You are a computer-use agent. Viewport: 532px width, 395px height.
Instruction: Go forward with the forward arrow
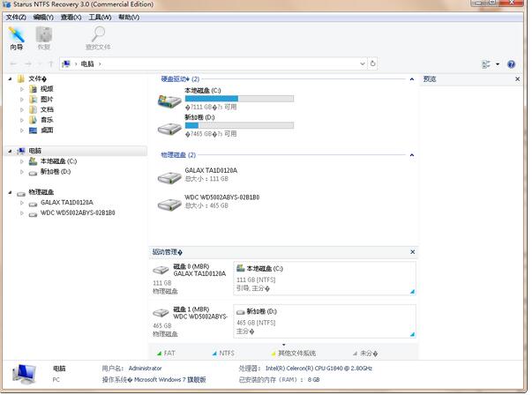[x=28, y=63]
